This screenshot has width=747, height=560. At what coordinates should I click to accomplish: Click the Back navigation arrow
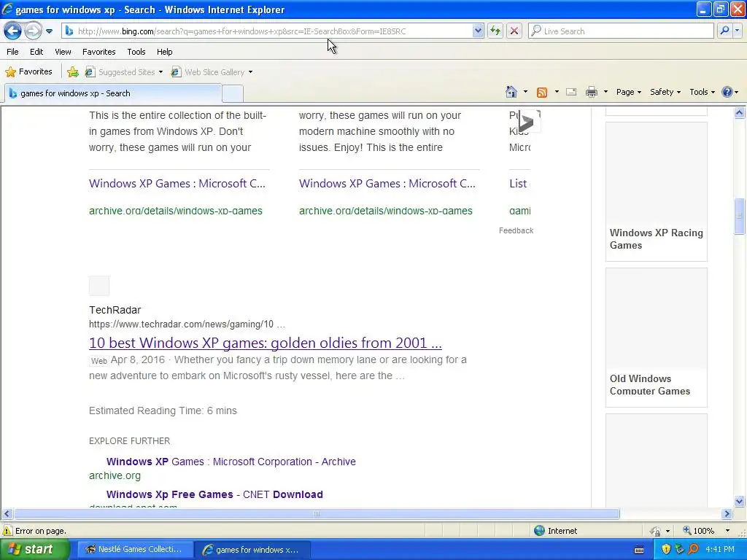click(x=12, y=31)
